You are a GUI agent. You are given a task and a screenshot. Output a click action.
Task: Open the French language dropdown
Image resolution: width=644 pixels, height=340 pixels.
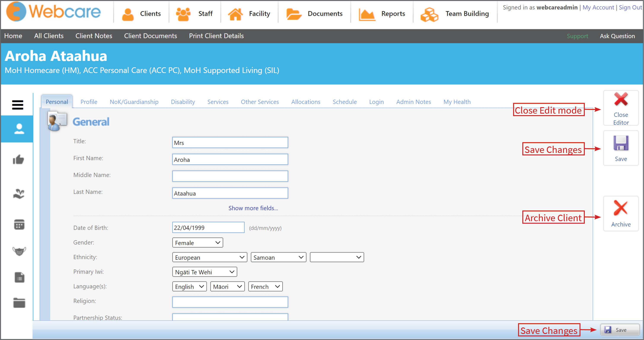click(x=265, y=287)
